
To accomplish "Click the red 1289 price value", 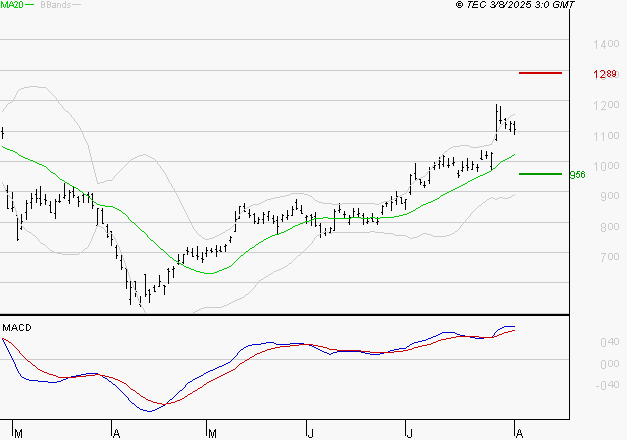I will [x=605, y=74].
